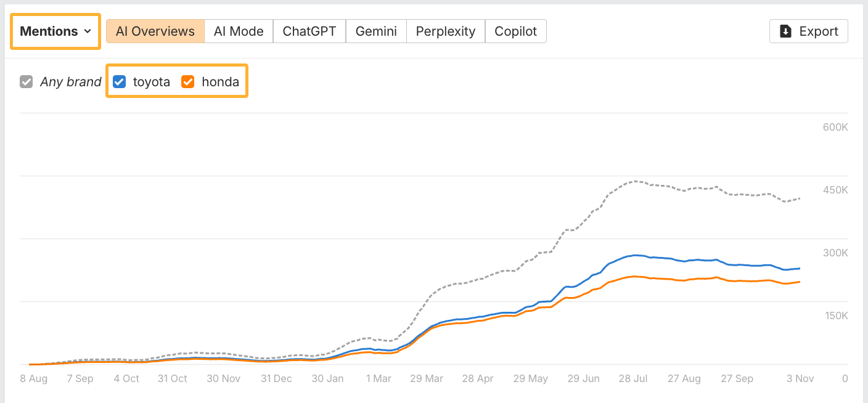Open the Mentions metric dropdown
868x403 pixels.
(54, 31)
